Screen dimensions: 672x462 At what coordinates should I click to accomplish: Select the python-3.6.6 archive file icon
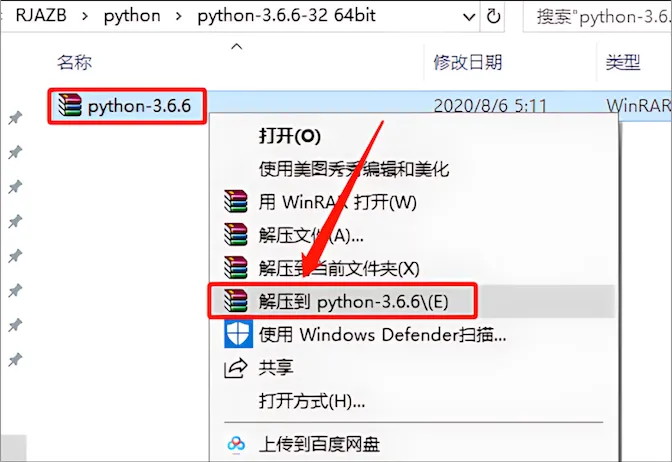click(x=69, y=105)
